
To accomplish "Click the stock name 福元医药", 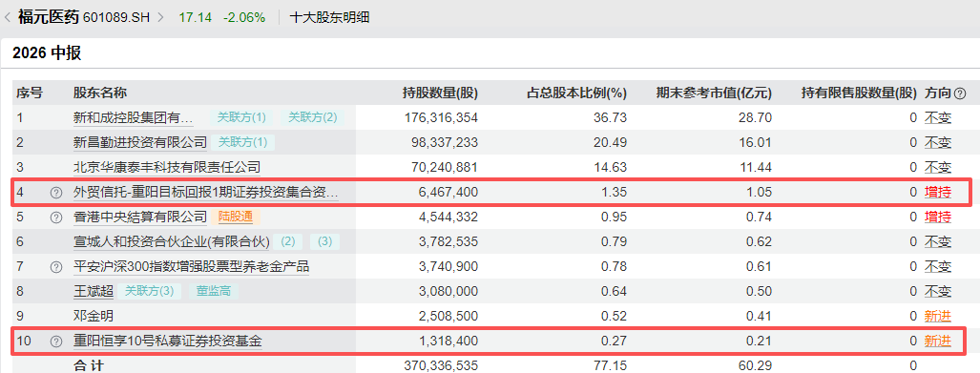I will click(x=49, y=17).
